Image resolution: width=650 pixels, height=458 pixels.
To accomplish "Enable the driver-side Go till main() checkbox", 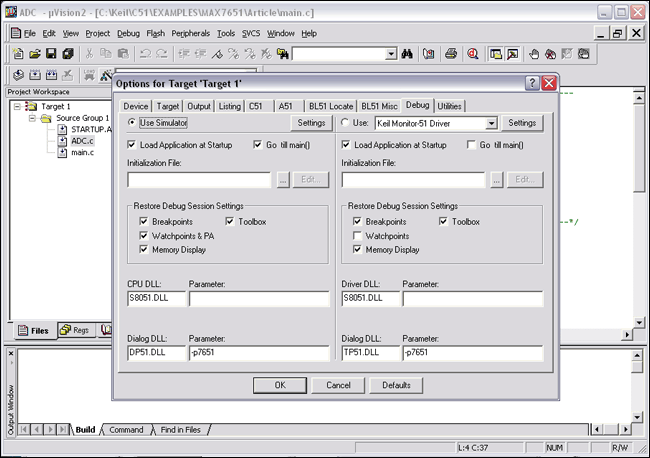I will (471, 145).
